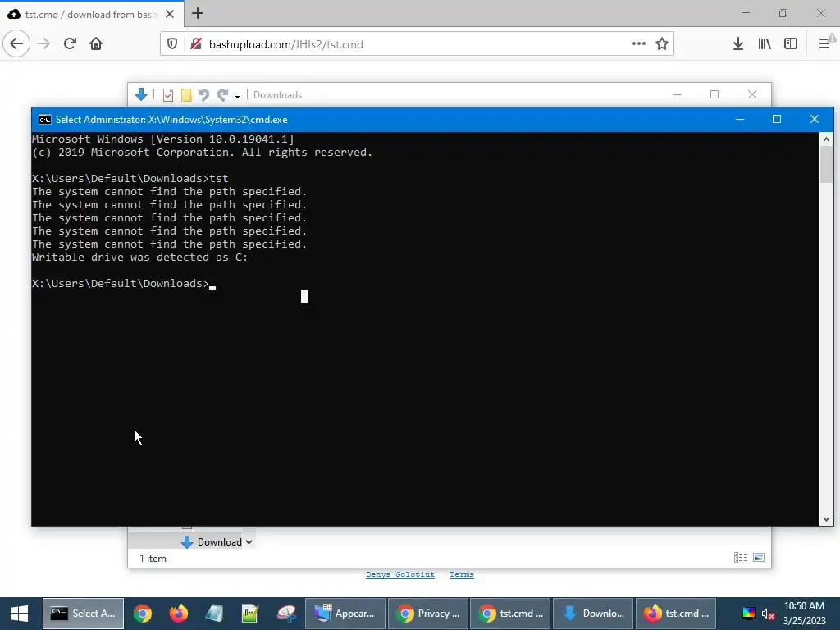Maximize the cmd.exe window

tap(777, 119)
